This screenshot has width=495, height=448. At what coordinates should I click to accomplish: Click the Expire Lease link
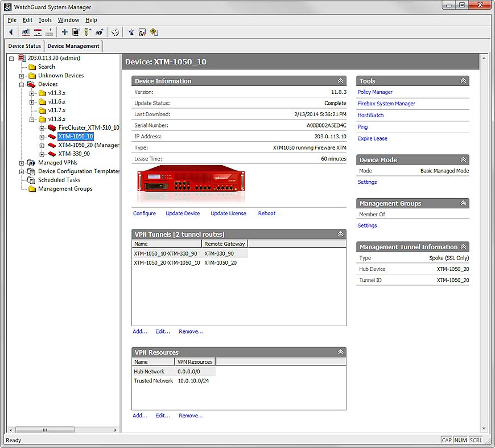tap(372, 138)
